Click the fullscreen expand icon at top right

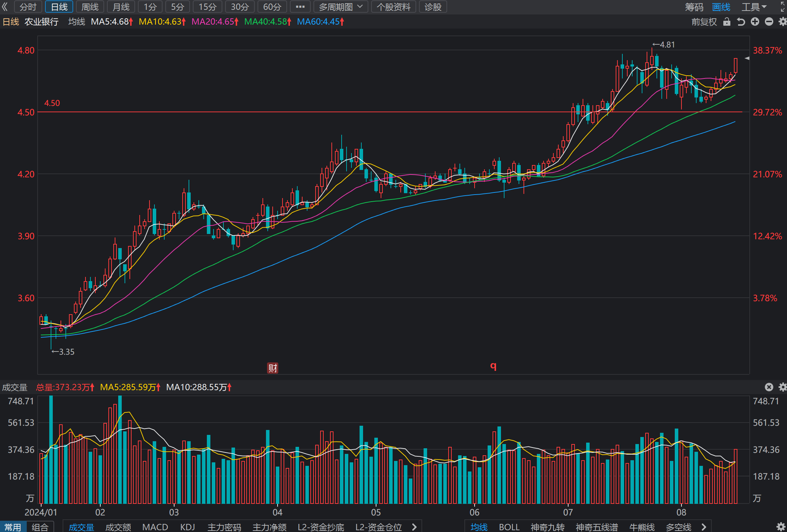coord(783,7)
